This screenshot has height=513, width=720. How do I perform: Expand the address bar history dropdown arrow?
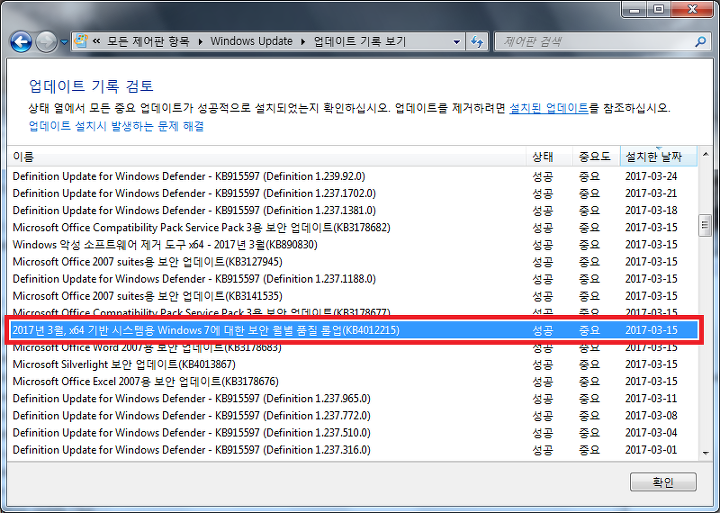pos(456,42)
